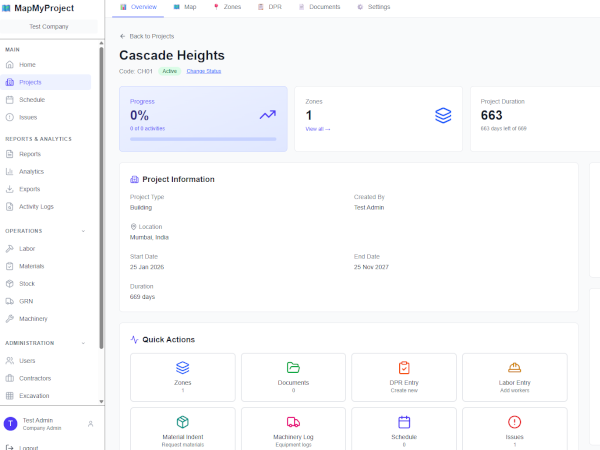Click the Home icon in sidebar

tap(10, 65)
